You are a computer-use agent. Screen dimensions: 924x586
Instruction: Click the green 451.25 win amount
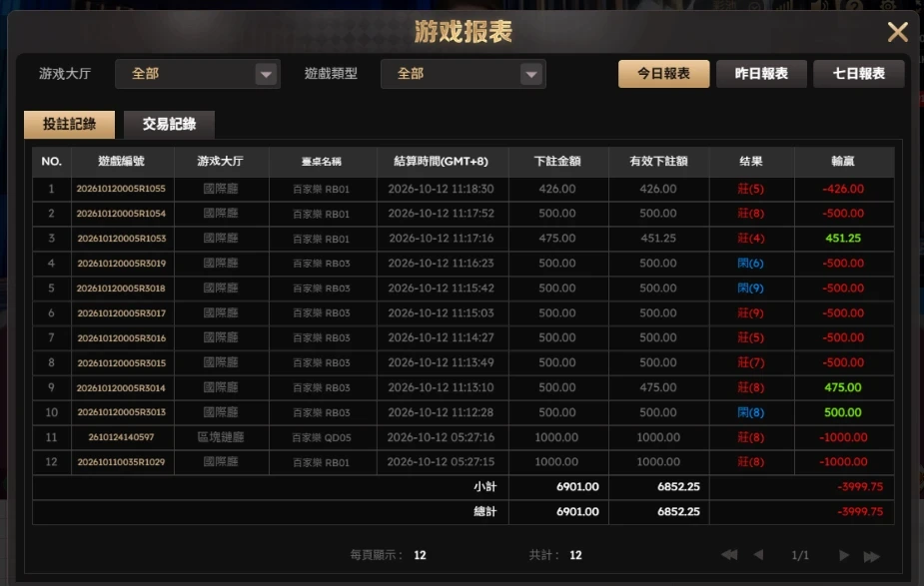coord(843,239)
